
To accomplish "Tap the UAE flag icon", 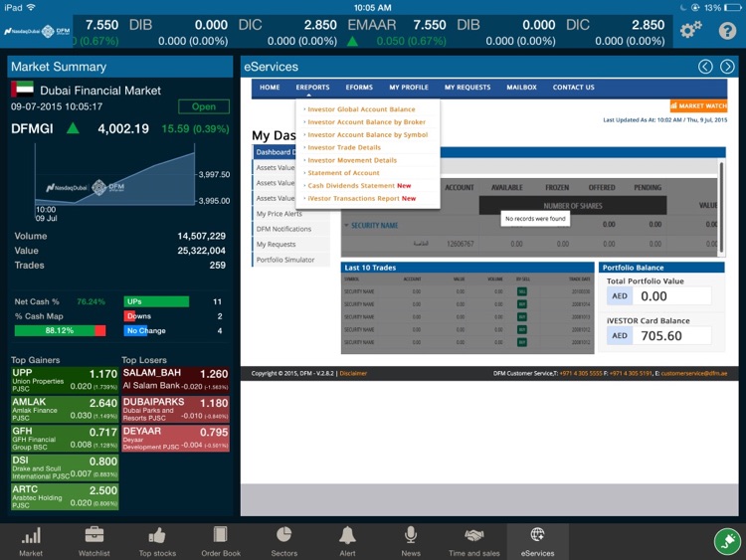I will [22, 89].
